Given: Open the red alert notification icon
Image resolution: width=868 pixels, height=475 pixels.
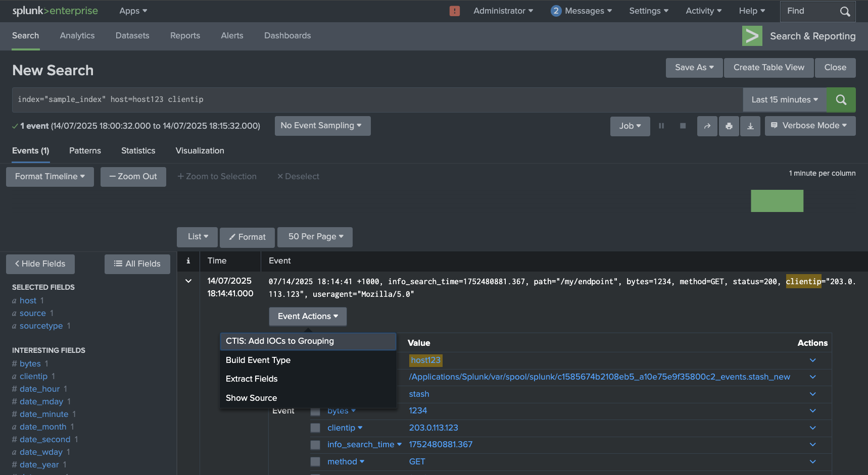Looking at the screenshot, I should click(x=454, y=11).
